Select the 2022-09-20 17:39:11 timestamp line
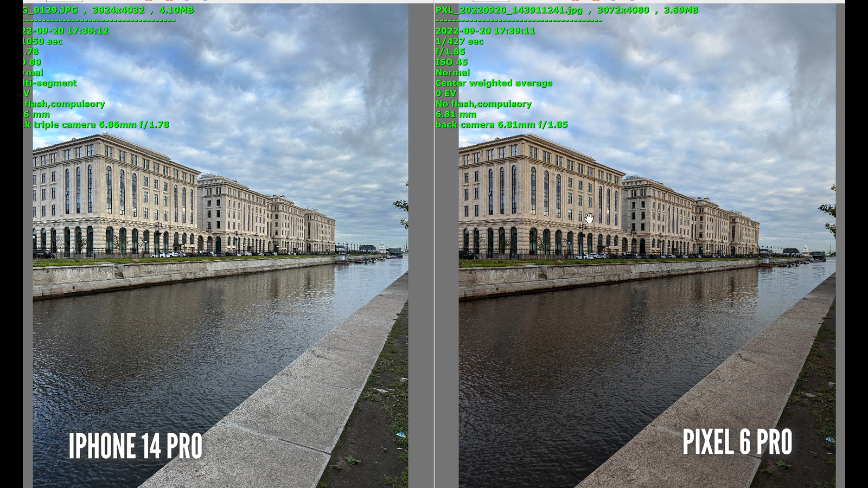Screen dimensions: 868x488 [485, 31]
